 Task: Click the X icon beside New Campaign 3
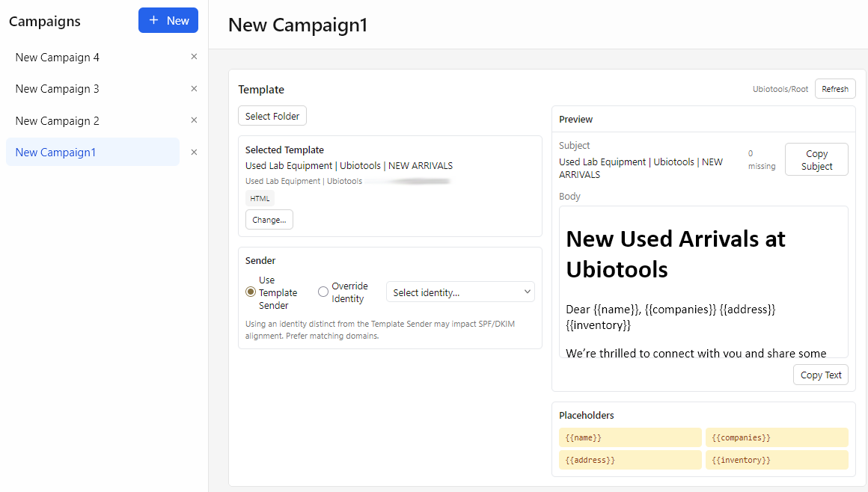click(x=194, y=88)
